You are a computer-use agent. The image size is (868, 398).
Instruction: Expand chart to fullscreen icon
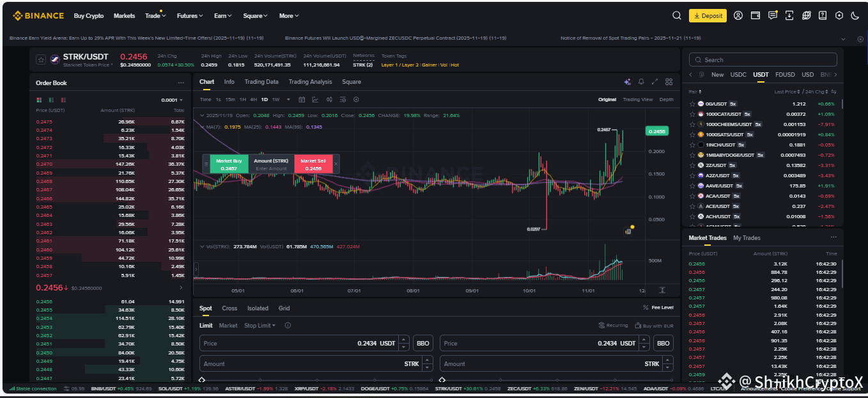pyautogui.click(x=655, y=82)
